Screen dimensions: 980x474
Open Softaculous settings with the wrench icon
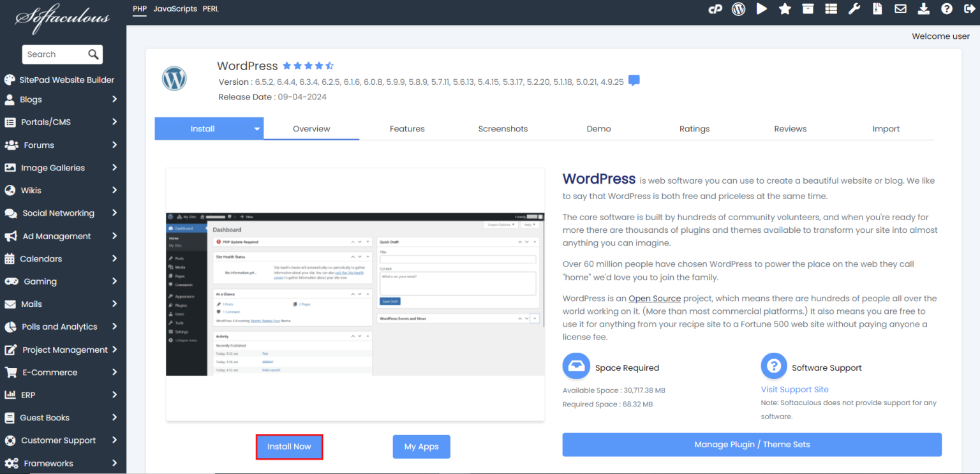(x=854, y=9)
